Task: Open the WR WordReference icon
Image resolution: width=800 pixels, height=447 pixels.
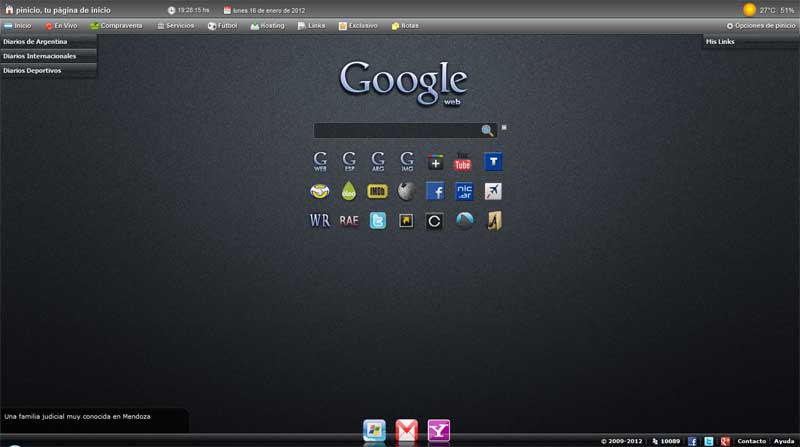Action: [x=320, y=221]
